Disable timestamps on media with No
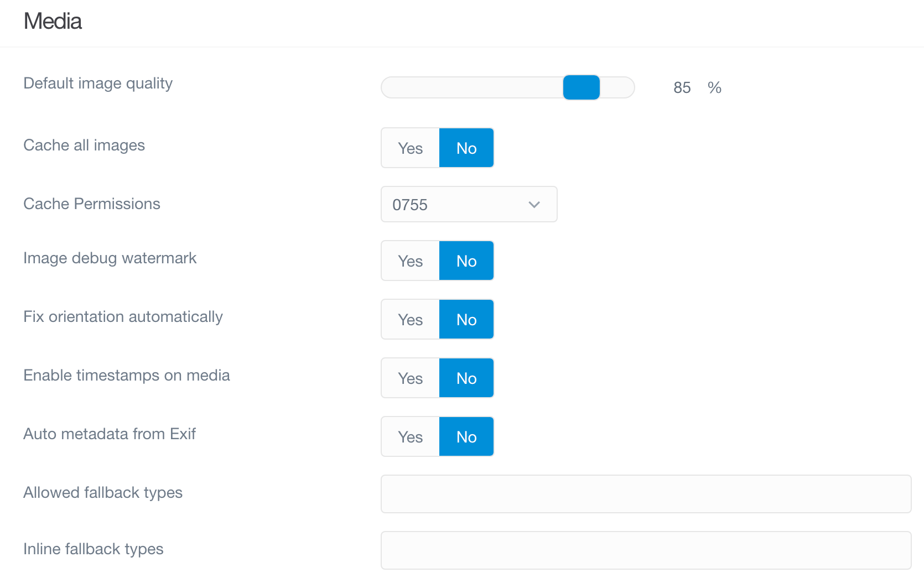Viewport: 924px width, 583px height. (466, 378)
